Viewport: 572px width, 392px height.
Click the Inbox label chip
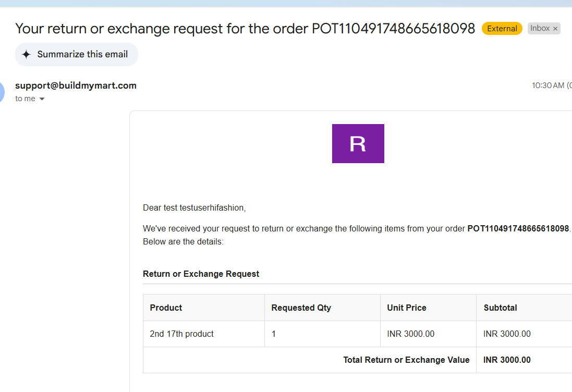tap(540, 29)
